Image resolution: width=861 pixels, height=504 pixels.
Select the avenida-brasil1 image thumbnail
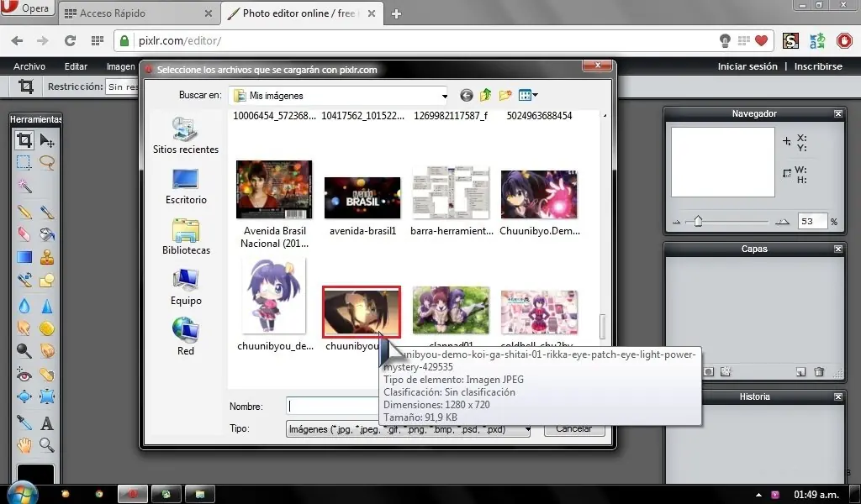click(x=362, y=198)
